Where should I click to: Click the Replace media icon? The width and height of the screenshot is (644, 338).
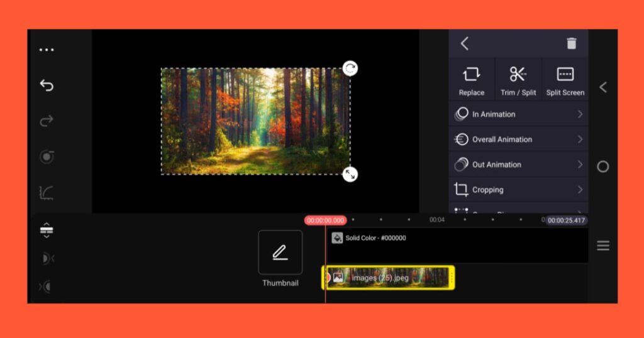tap(471, 80)
